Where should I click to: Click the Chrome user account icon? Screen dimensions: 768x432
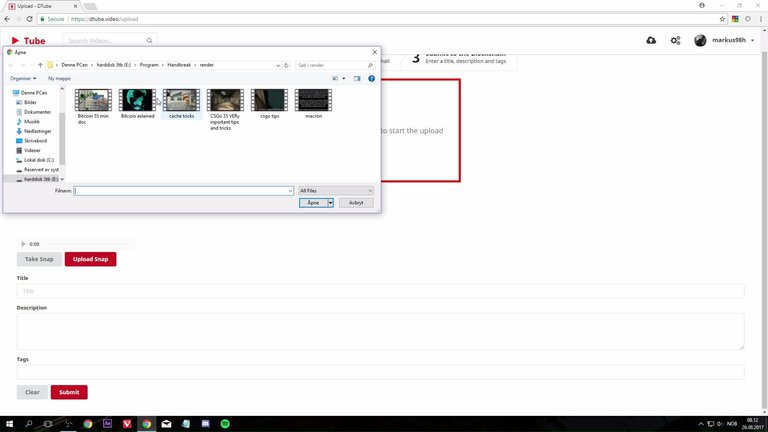click(702, 5)
